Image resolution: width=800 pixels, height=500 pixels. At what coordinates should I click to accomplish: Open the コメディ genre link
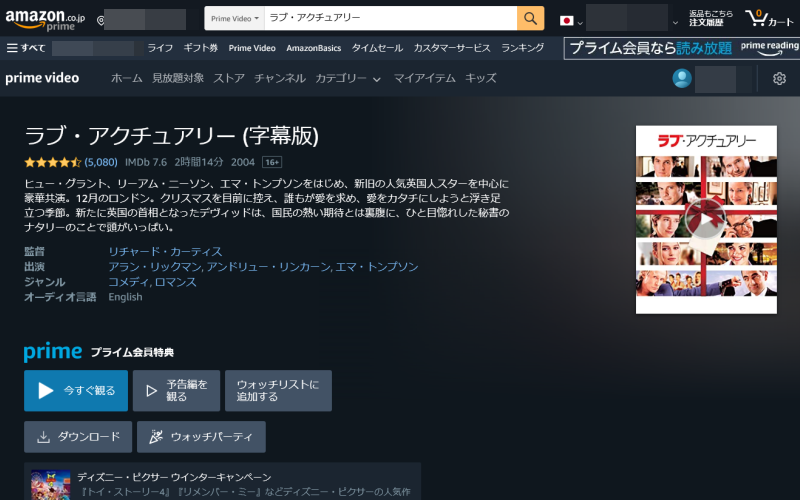click(129, 282)
